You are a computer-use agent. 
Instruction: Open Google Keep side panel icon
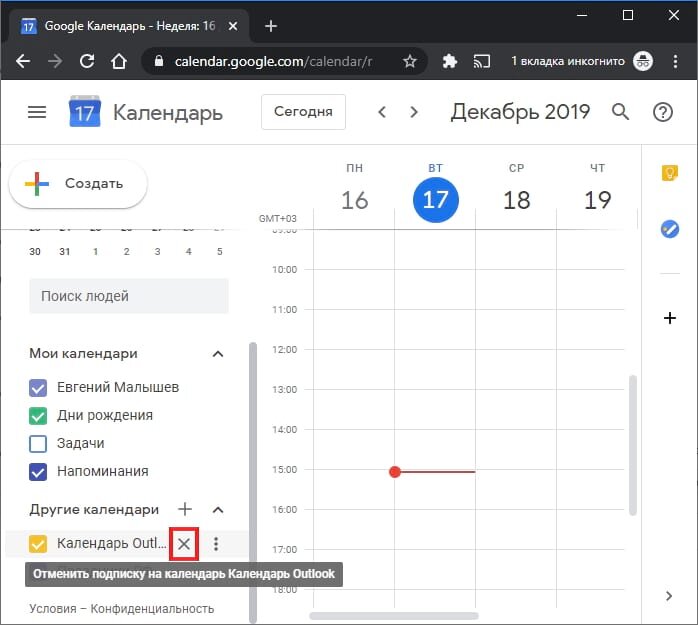coord(670,173)
